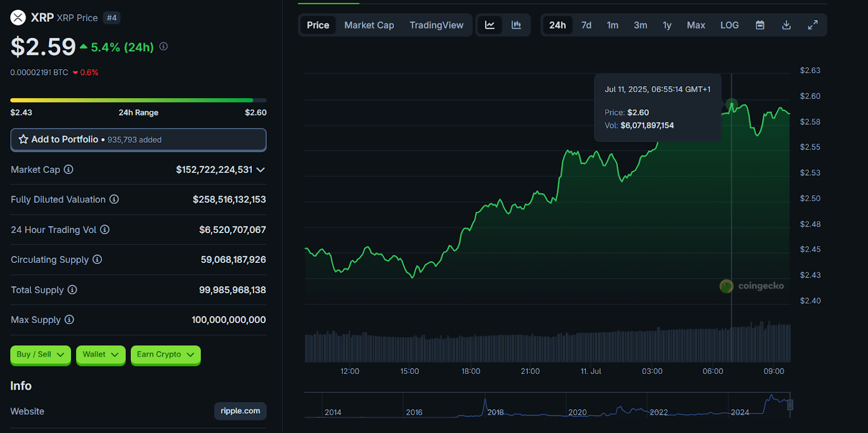Screen dimensions: 868x433
Task: Open the Wallet dropdown
Action: (x=100, y=354)
